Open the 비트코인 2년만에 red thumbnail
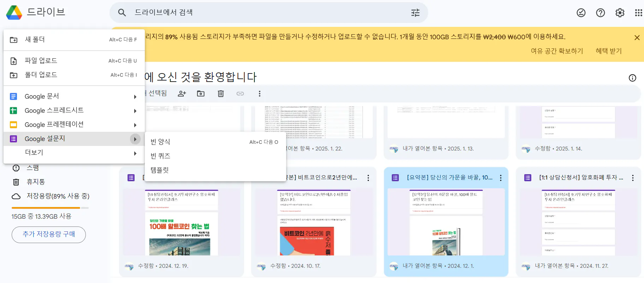644x283 pixels. (314, 222)
